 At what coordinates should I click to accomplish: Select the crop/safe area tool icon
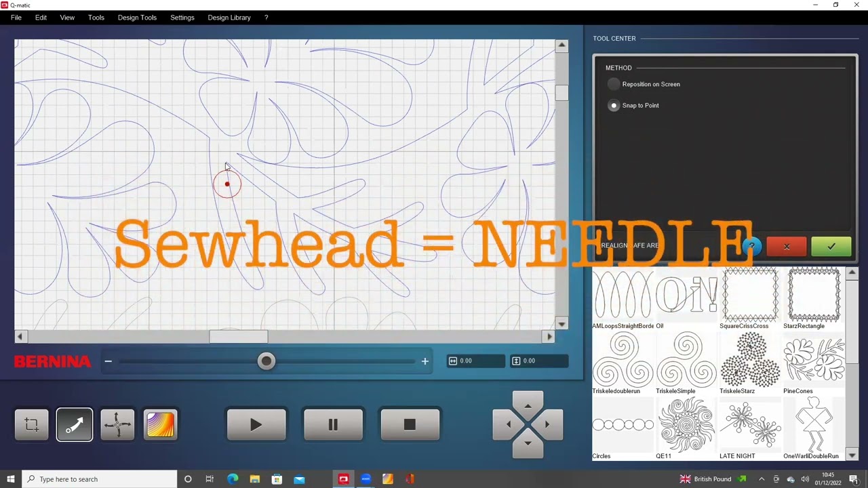pyautogui.click(x=32, y=425)
